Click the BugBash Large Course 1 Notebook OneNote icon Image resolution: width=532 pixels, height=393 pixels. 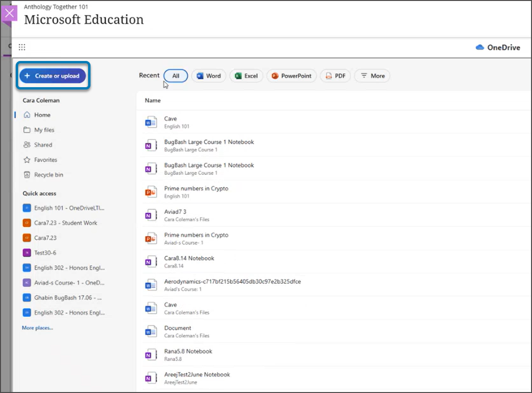[151, 145]
